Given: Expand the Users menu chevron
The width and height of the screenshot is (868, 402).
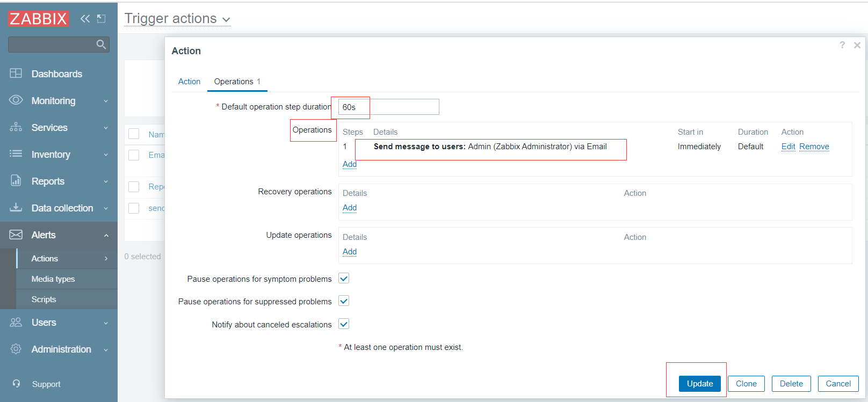Looking at the screenshot, I should (x=106, y=323).
